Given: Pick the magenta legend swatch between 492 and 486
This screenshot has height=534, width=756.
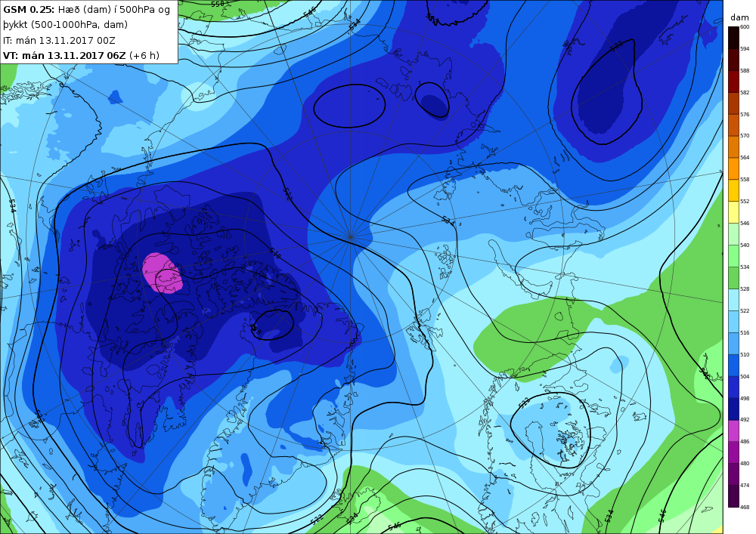Looking at the screenshot, I should 733,431.
